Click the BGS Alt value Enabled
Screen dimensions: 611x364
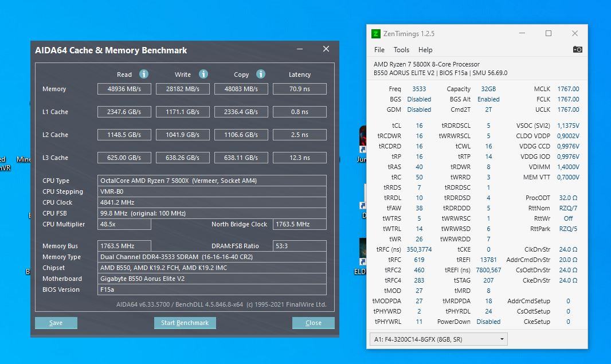tap(488, 99)
